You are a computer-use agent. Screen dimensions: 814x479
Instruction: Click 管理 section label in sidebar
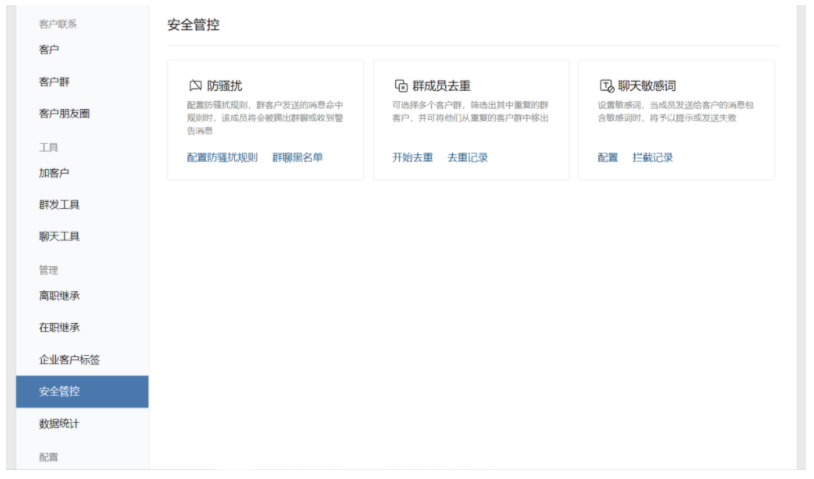[x=48, y=270]
